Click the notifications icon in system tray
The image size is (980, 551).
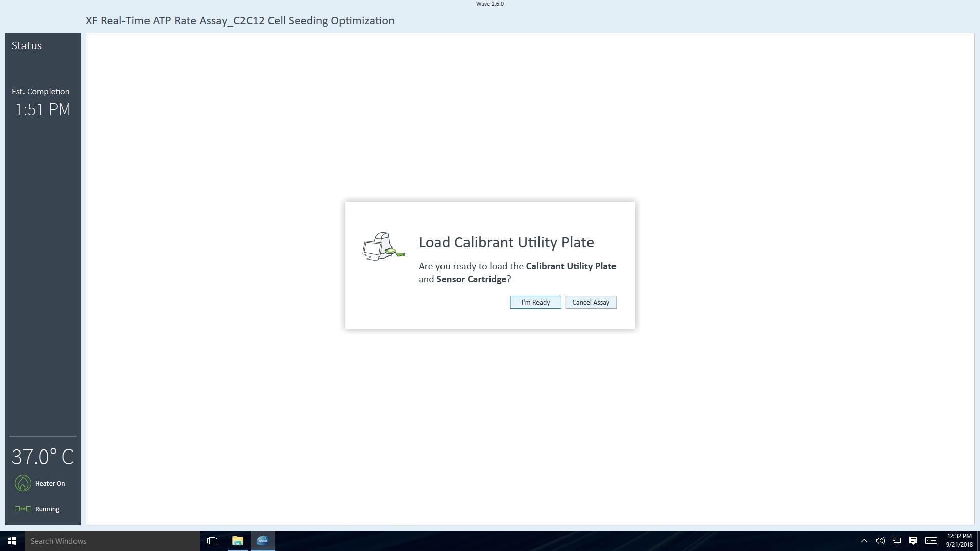pos(913,540)
